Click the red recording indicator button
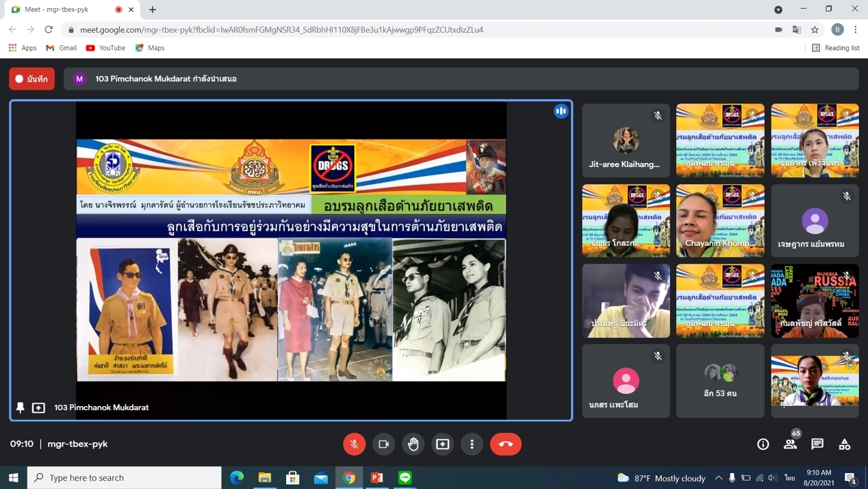This screenshot has height=489, width=868. click(x=31, y=79)
